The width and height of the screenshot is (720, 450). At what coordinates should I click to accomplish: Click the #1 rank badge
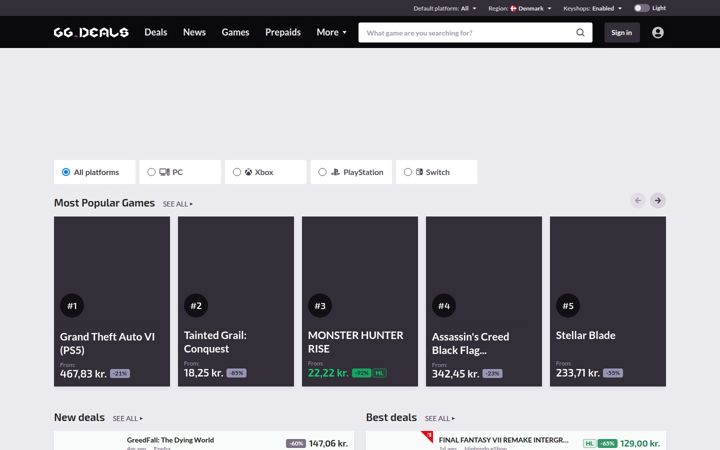click(72, 306)
